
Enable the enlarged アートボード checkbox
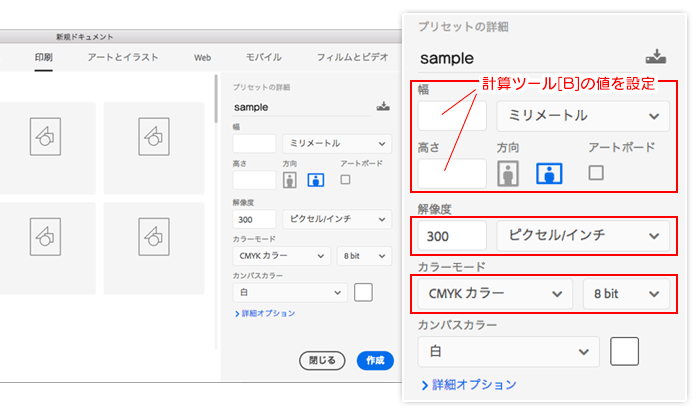coord(596,172)
